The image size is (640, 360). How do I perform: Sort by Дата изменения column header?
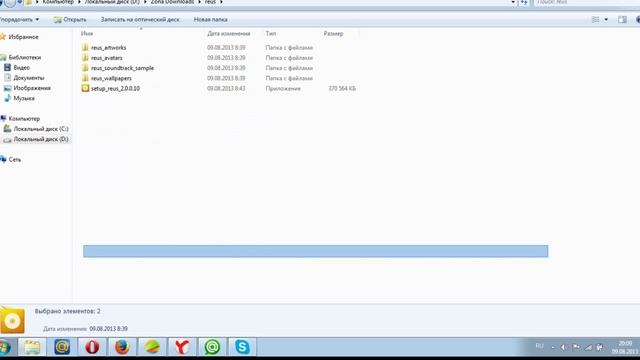pyautogui.click(x=229, y=33)
